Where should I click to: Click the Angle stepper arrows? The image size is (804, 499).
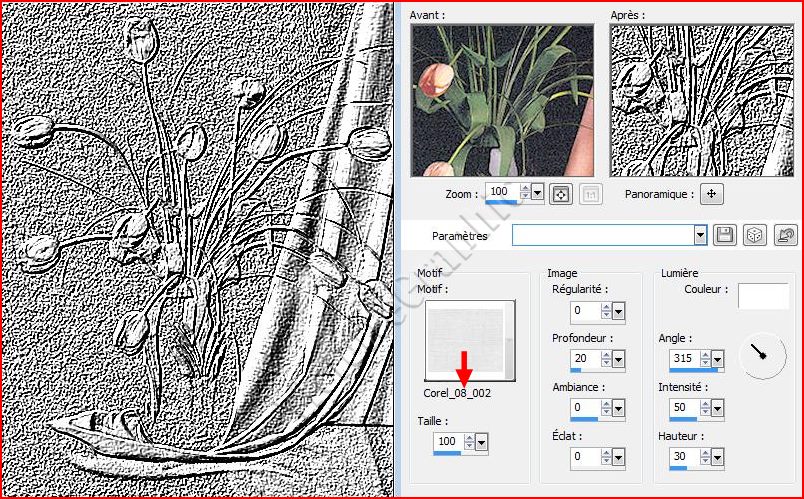click(708, 359)
